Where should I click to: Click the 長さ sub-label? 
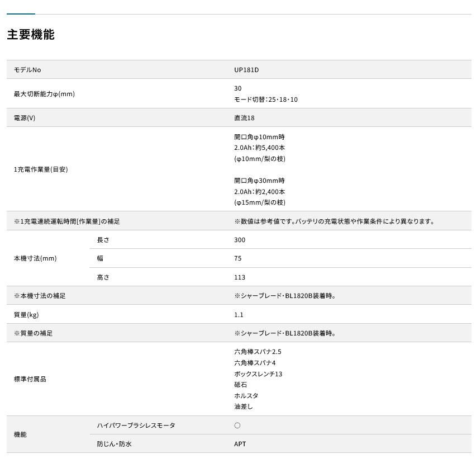[103, 240]
